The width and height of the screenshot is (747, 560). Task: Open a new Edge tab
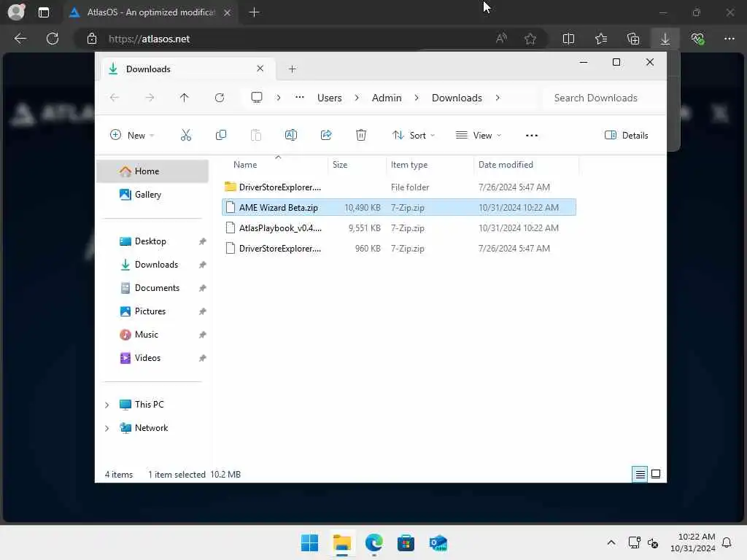pyautogui.click(x=255, y=12)
